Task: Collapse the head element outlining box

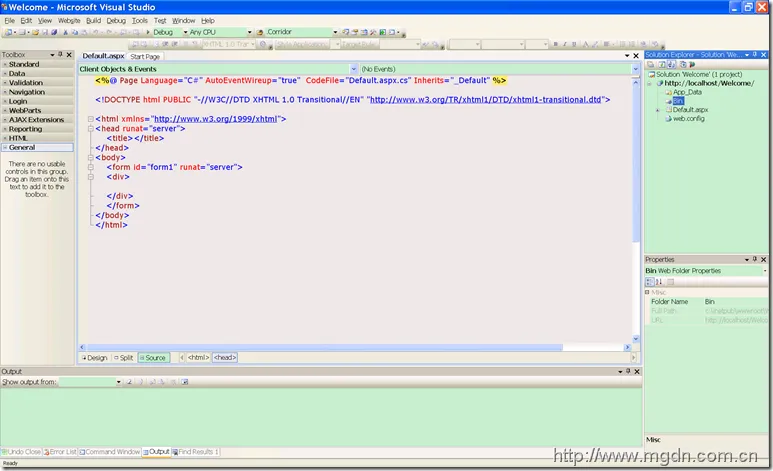Action: [91, 128]
